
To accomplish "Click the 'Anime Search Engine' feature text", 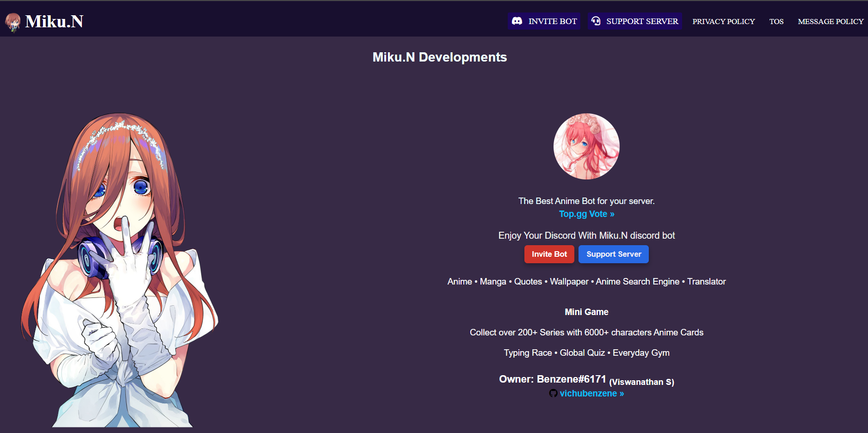I will pos(637,282).
